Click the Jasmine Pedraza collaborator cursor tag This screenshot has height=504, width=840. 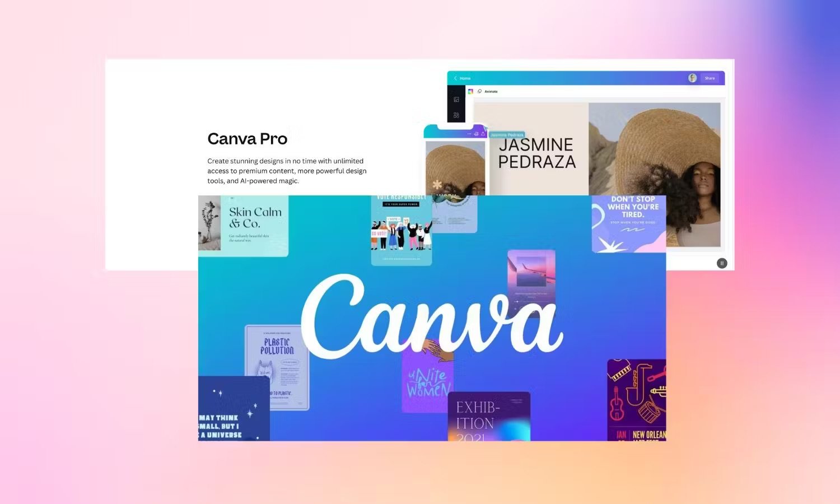(x=507, y=135)
